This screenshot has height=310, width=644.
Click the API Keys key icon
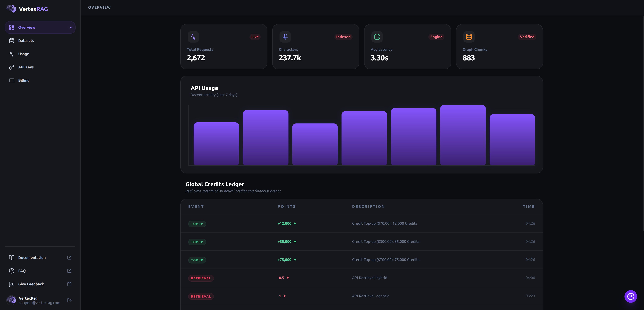click(12, 67)
